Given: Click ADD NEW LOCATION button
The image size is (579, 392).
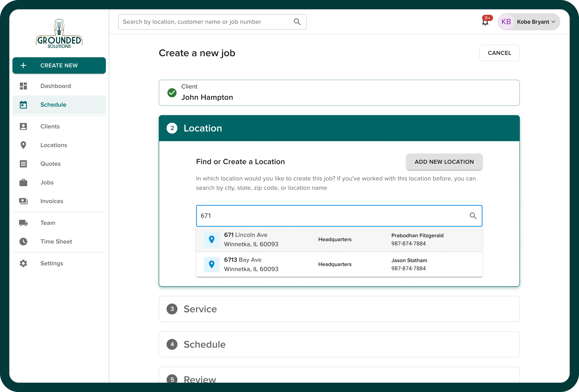Looking at the screenshot, I should (444, 162).
